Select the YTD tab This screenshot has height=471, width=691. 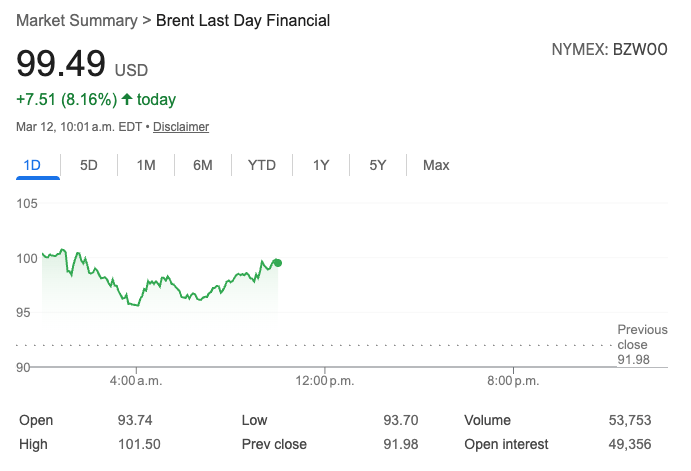tap(262, 165)
